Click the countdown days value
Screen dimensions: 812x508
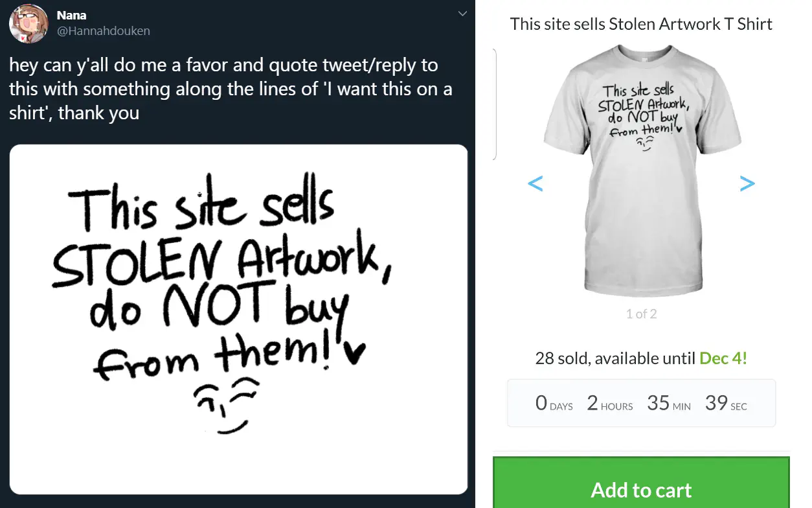click(542, 403)
